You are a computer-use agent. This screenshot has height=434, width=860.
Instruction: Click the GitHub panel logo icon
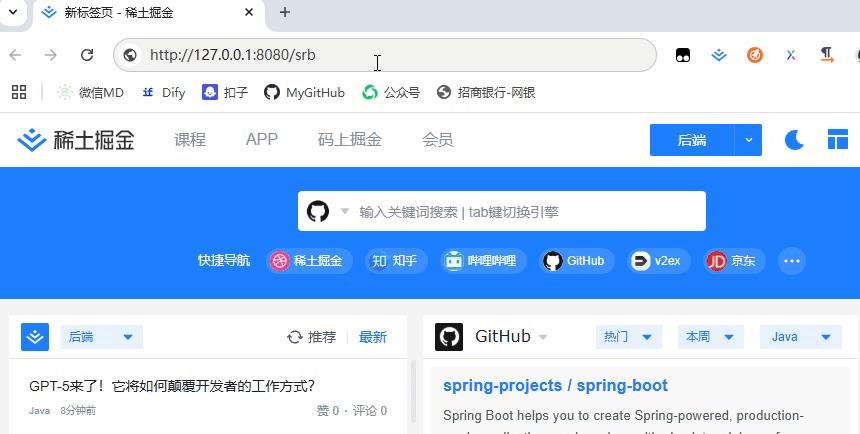449,337
